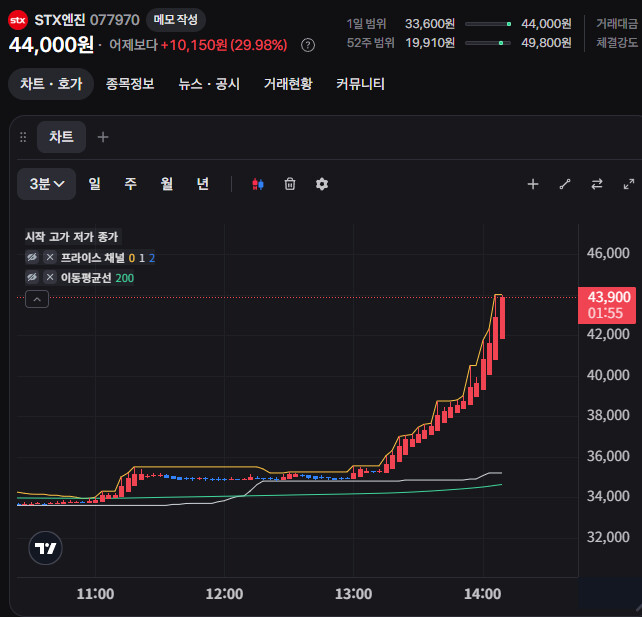Open the memo writing button
Screen dimensions: 642x617
coord(176,20)
